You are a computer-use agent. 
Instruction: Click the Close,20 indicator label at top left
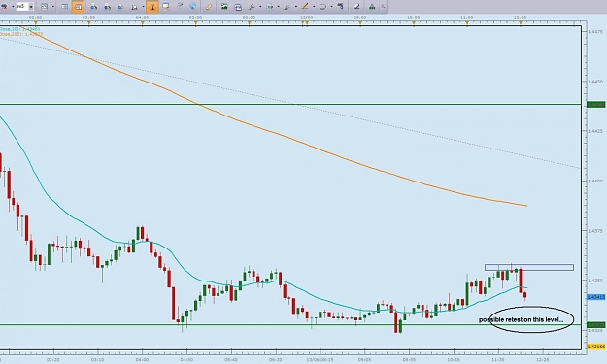coord(20,29)
